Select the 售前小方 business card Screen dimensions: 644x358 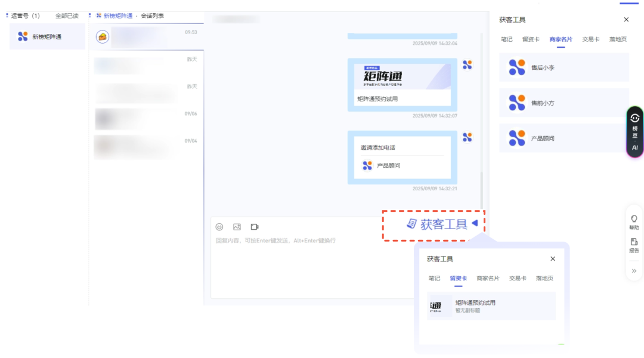click(564, 103)
